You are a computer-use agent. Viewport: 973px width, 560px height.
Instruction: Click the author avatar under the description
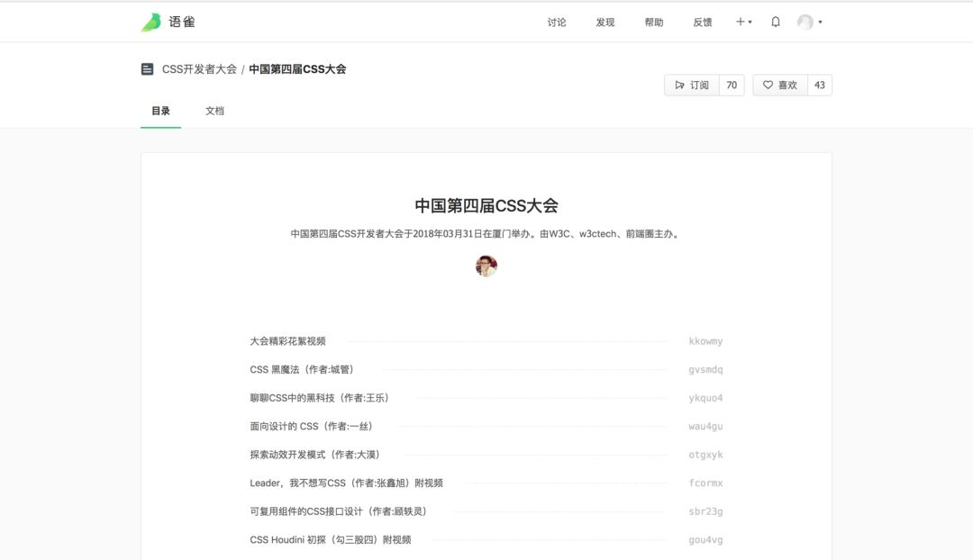click(486, 266)
